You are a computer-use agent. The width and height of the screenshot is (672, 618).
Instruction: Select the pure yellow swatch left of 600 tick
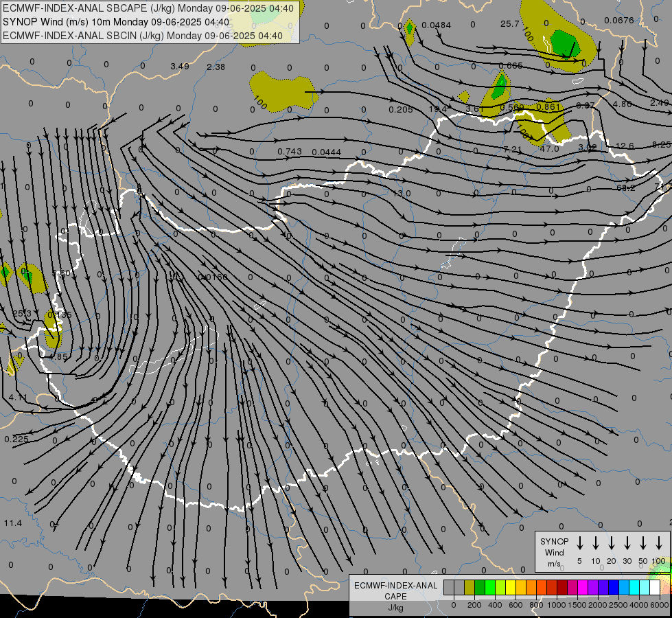[511, 587]
